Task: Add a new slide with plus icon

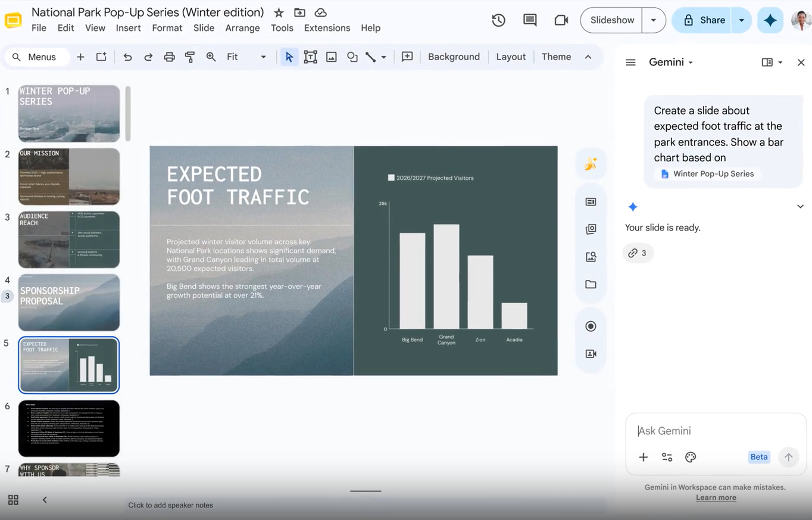Action: [x=80, y=57]
